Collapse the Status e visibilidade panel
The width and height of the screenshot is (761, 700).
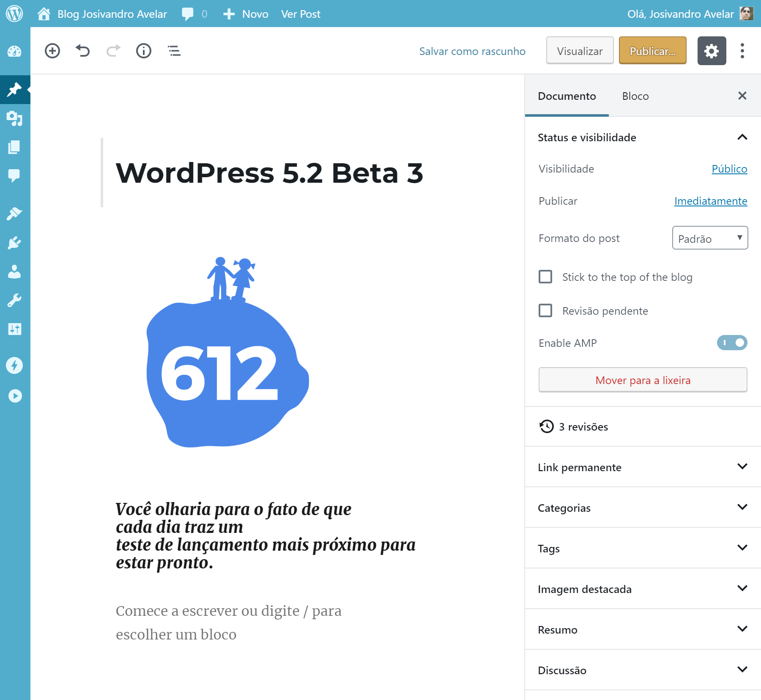[x=643, y=137]
